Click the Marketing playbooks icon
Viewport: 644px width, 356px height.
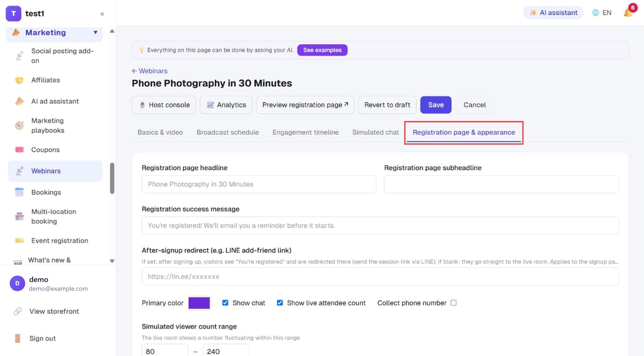tap(19, 126)
